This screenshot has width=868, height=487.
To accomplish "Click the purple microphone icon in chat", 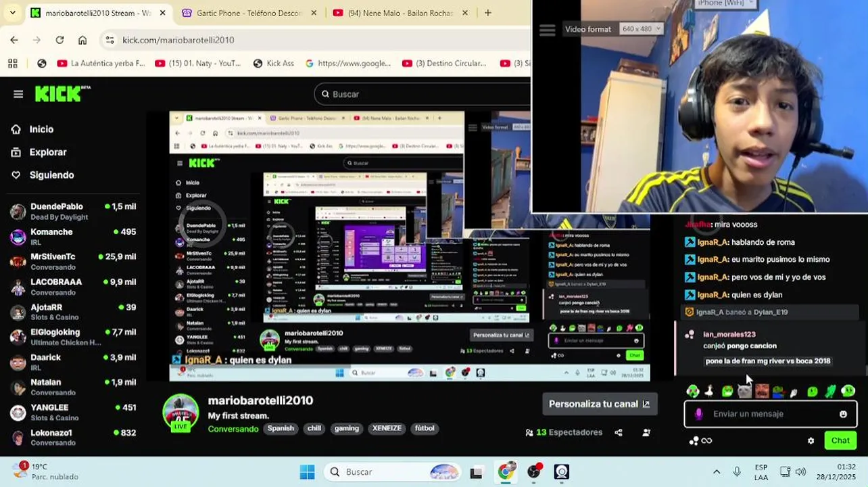I will click(x=698, y=414).
